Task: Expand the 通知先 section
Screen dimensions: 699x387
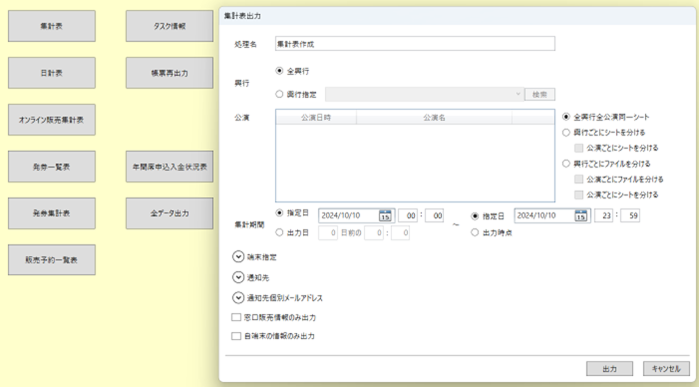Action: (x=238, y=277)
